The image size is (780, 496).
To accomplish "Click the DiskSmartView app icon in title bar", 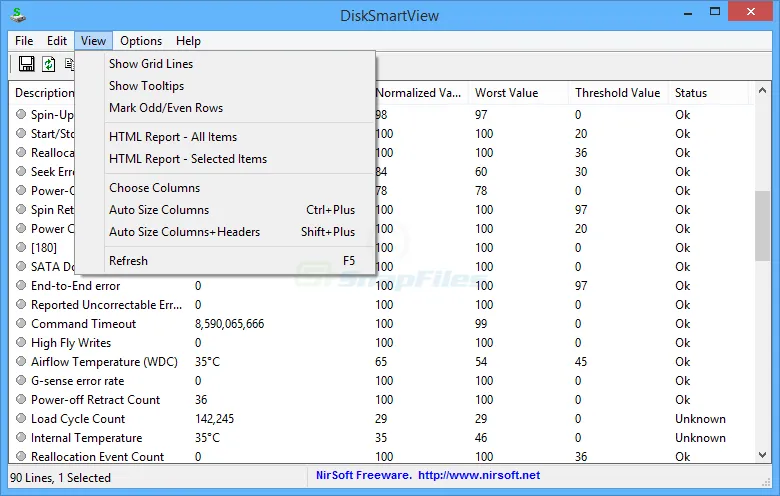I will tap(18, 15).
